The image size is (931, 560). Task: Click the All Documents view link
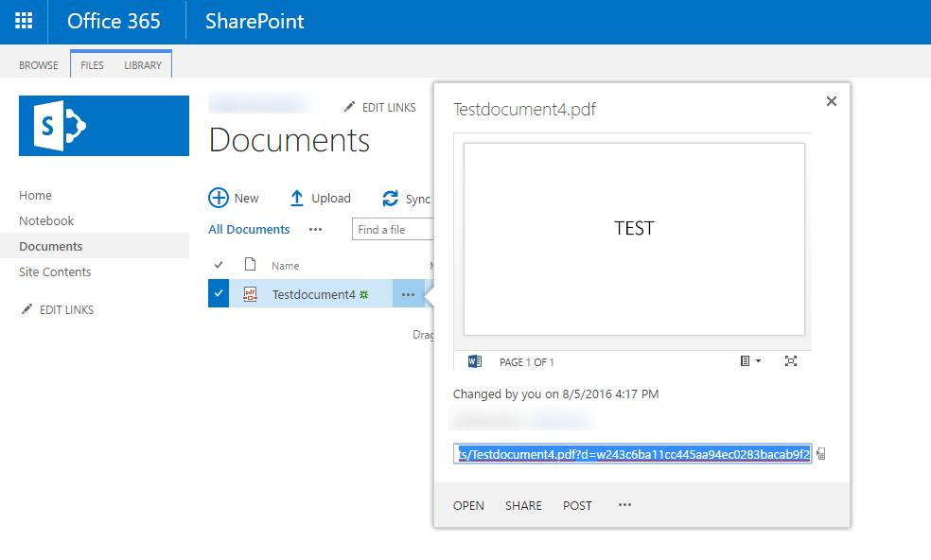pyautogui.click(x=249, y=229)
